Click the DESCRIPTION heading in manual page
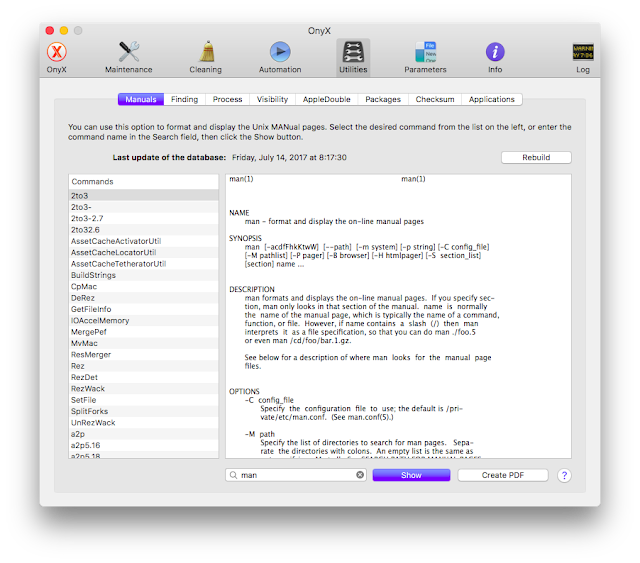This screenshot has height=563, width=640. pyautogui.click(x=252, y=289)
